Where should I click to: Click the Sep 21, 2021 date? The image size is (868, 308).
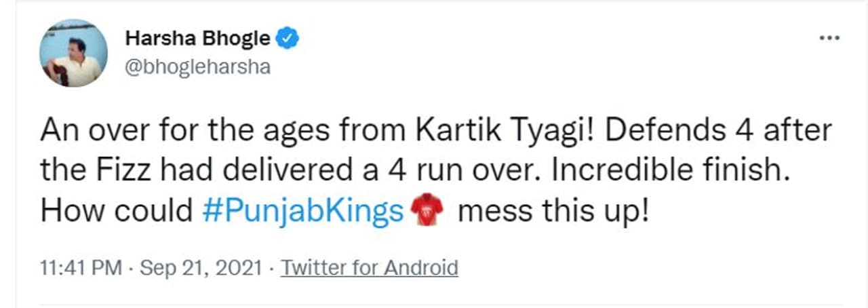[201, 268]
